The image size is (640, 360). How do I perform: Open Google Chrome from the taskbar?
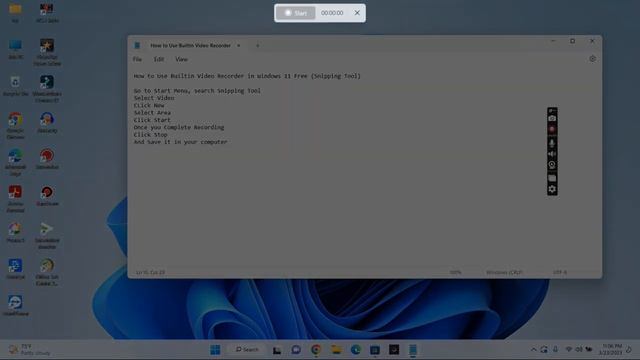pyautogui.click(x=316, y=350)
